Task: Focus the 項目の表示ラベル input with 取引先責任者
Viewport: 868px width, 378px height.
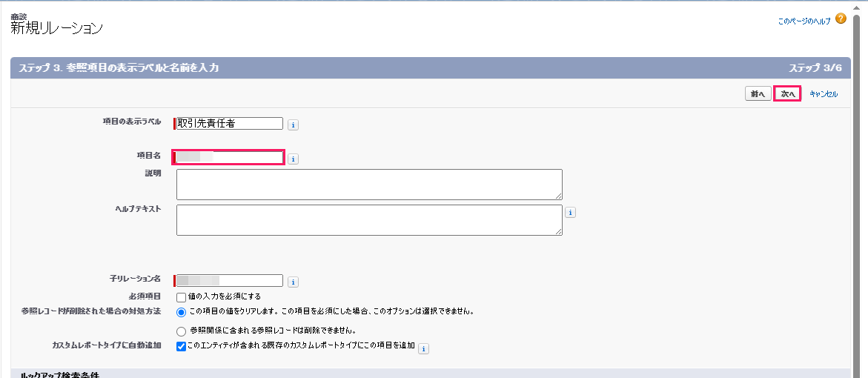Action: tap(230, 124)
